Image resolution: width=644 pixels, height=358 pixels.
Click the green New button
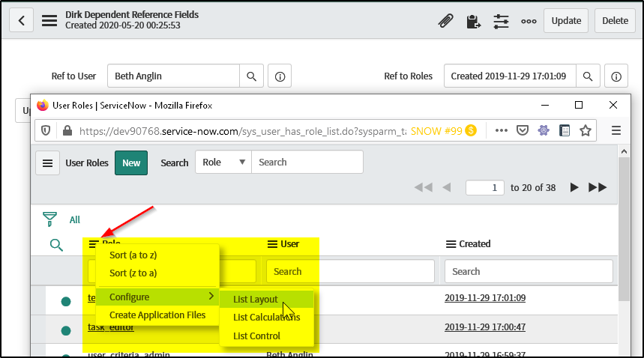coord(131,163)
